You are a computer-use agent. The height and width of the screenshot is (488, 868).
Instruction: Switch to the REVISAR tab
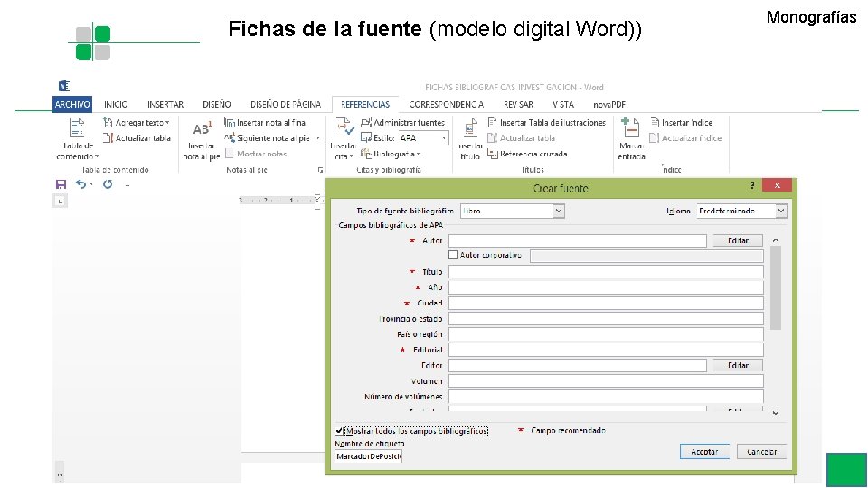pos(519,104)
